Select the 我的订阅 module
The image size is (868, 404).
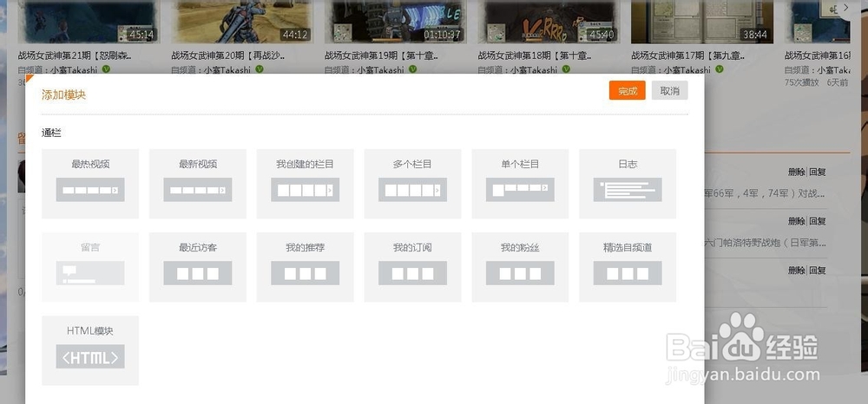click(x=412, y=267)
